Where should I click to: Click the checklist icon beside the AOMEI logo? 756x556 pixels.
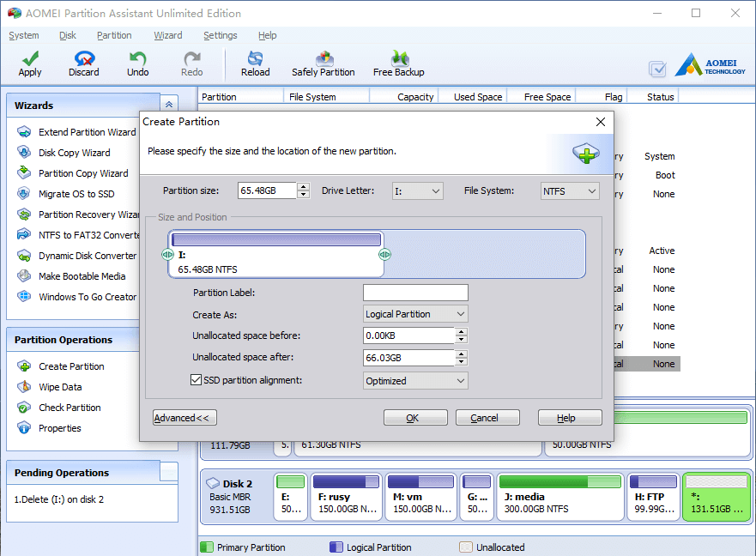pos(657,69)
